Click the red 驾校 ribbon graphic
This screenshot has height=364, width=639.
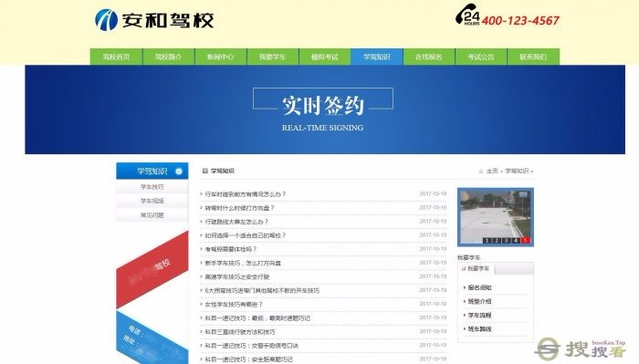tap(152, 269)
